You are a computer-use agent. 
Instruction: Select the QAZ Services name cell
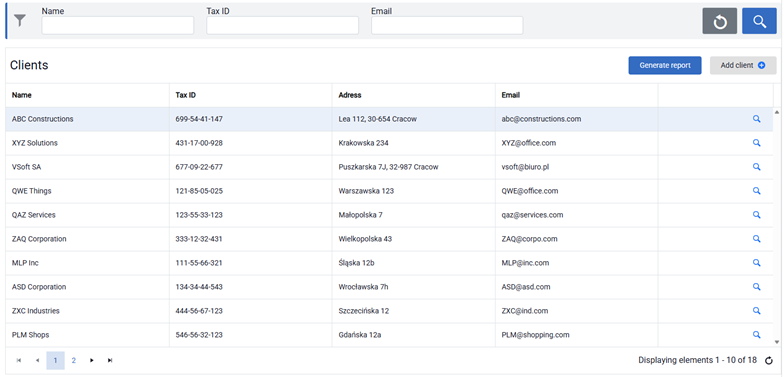click(88, 215)
